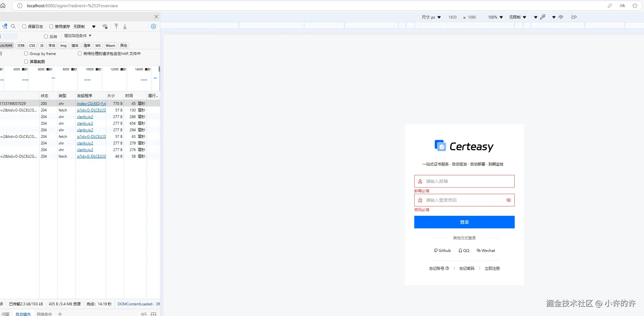Image resolution: width=644 pixels, height=316 pixels.
Task: Open the index-CScKIQ-F.js initiator link
Action: [x=91, y=103]
